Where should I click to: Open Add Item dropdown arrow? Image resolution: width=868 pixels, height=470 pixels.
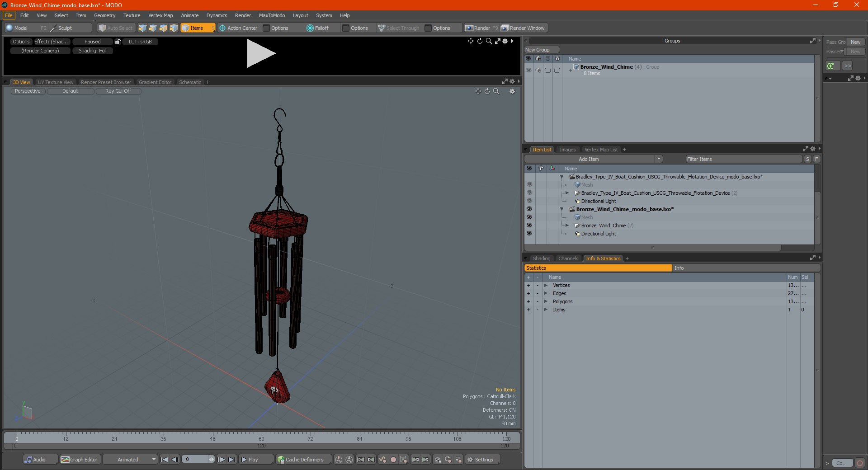tap(659, 159)
